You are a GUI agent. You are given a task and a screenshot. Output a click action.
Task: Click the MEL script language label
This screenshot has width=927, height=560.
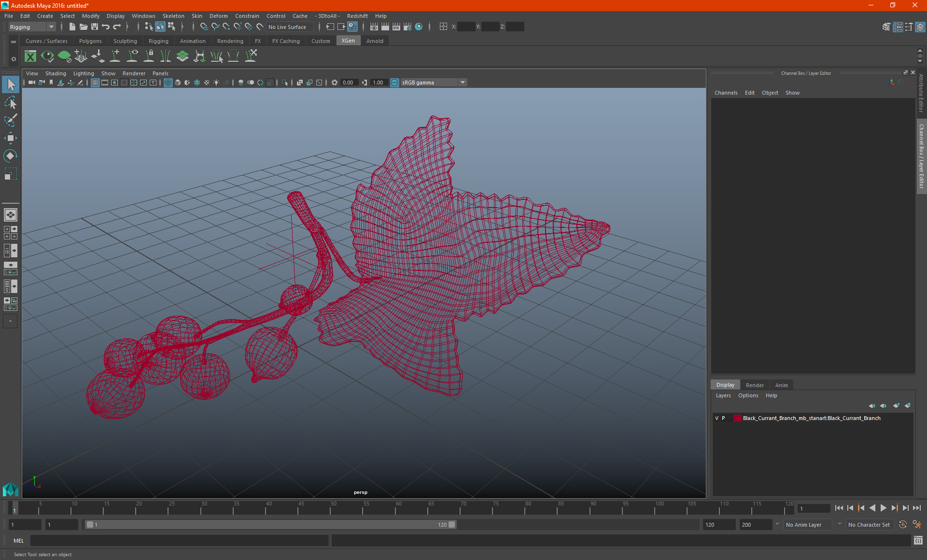pos(18,541)
